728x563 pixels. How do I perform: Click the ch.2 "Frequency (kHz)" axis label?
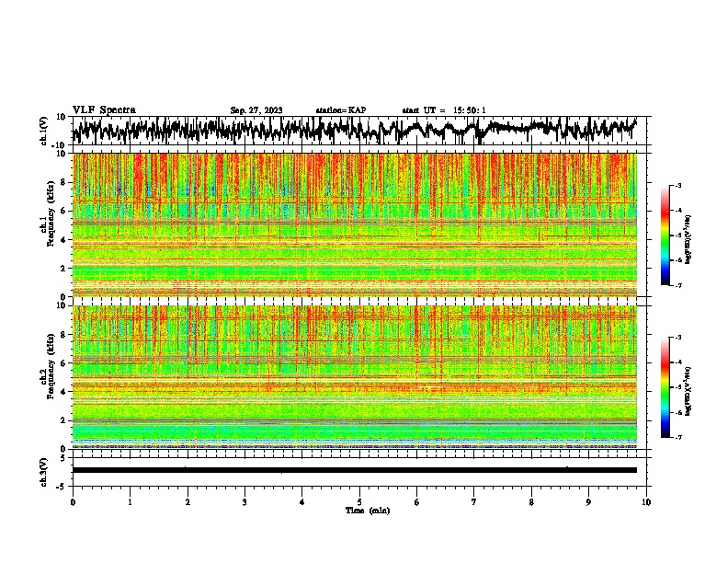click(x=51, y=366)
